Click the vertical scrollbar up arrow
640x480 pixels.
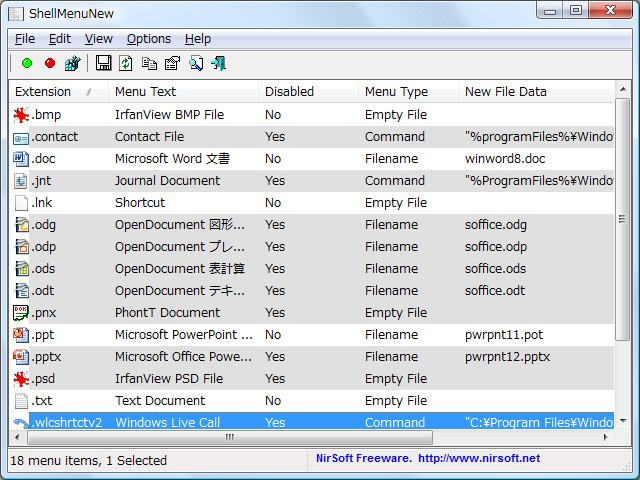tap(623, 89)
